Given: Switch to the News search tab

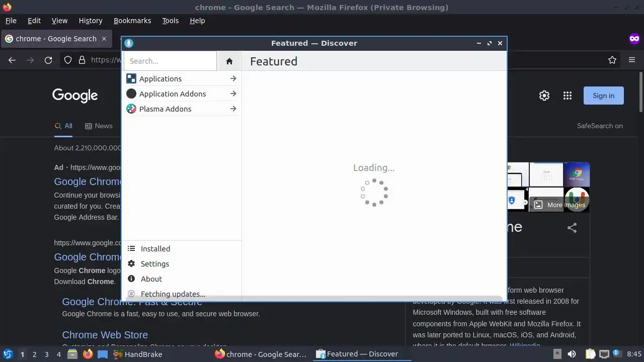Looking at the screenshot, I should (x=99, y=126).
